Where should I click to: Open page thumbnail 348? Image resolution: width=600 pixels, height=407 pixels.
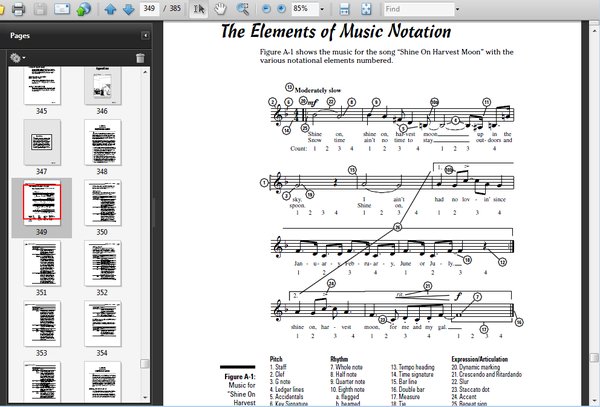[x=103, y=142]
